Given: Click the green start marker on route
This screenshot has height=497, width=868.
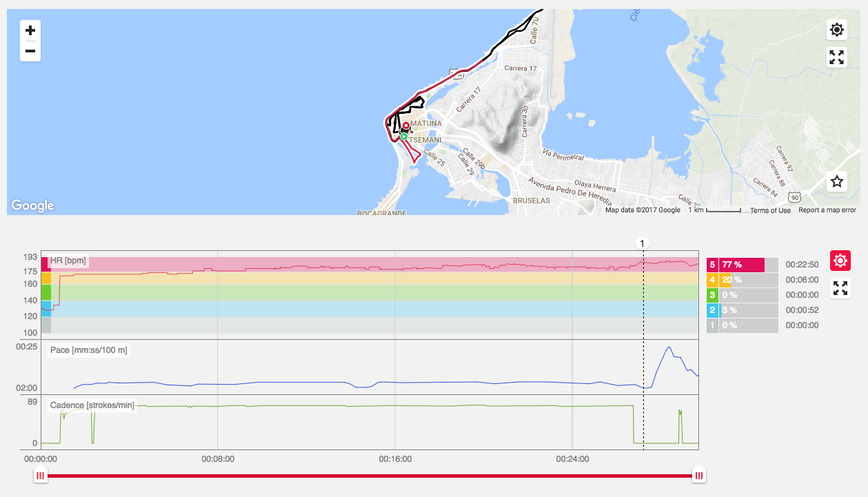Looking at the screenshot, I should pyautogui.click(x=403, y=136).
